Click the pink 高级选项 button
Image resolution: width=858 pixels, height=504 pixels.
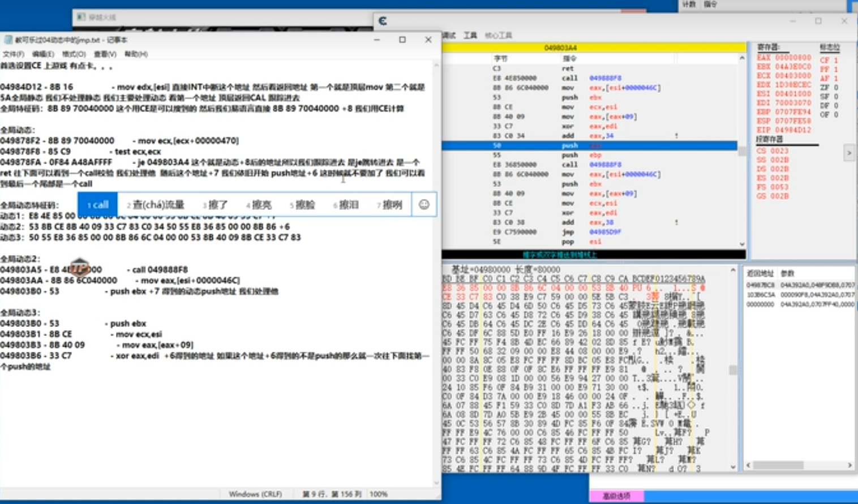pos(616,496)
